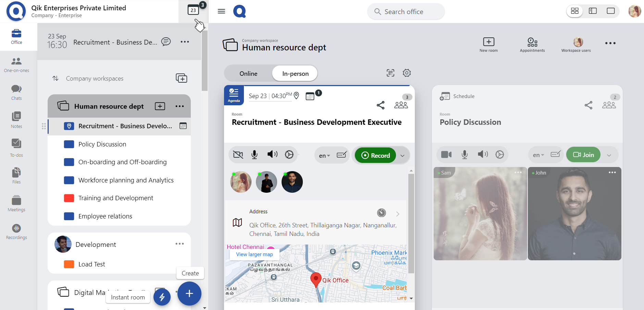Click the Instant room lightning button
The image size is (644, 310).
pos(162,297)
